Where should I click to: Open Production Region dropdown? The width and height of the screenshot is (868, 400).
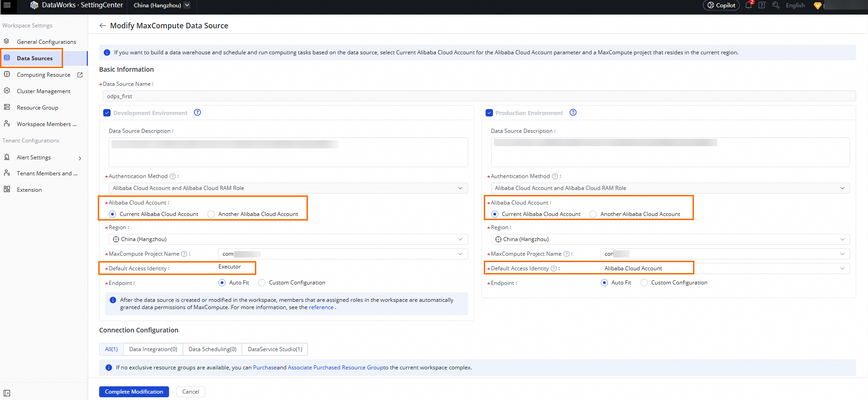pos(670,239)
